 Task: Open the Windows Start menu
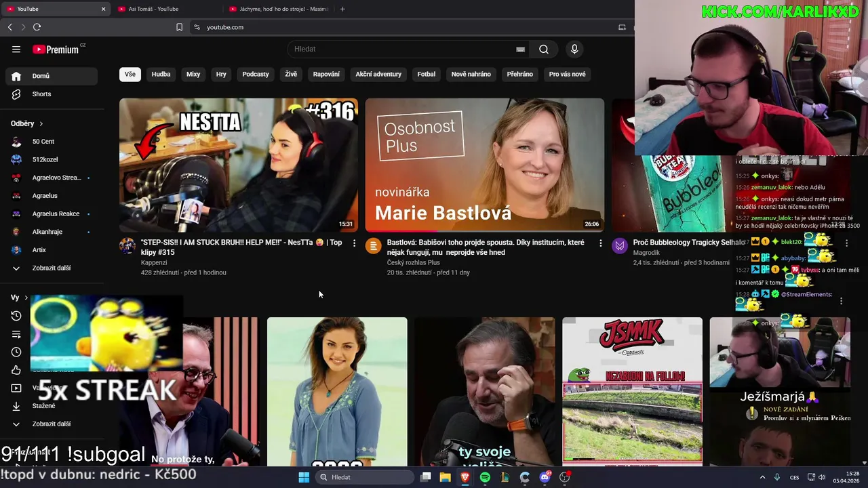point(304,477)
